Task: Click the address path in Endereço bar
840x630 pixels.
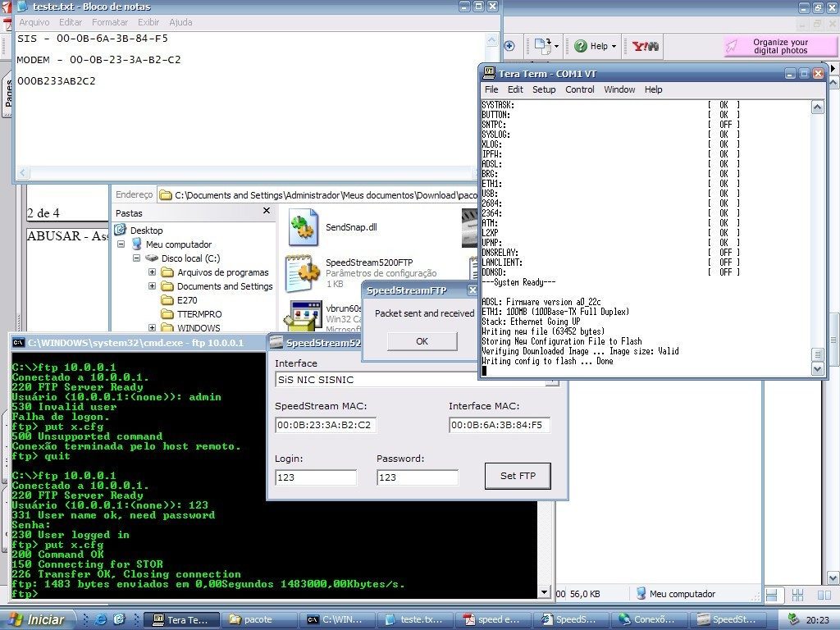Action: pyautogui.click(x=326, y=195)
